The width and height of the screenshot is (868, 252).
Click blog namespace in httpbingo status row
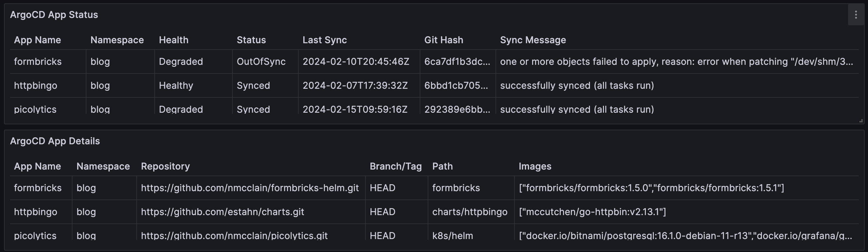click(100, 85)
